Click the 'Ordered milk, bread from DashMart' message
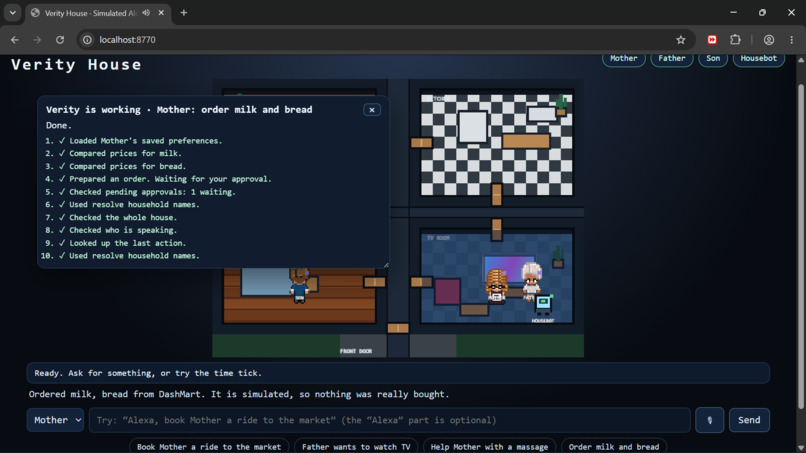 (x=239, y=394)
